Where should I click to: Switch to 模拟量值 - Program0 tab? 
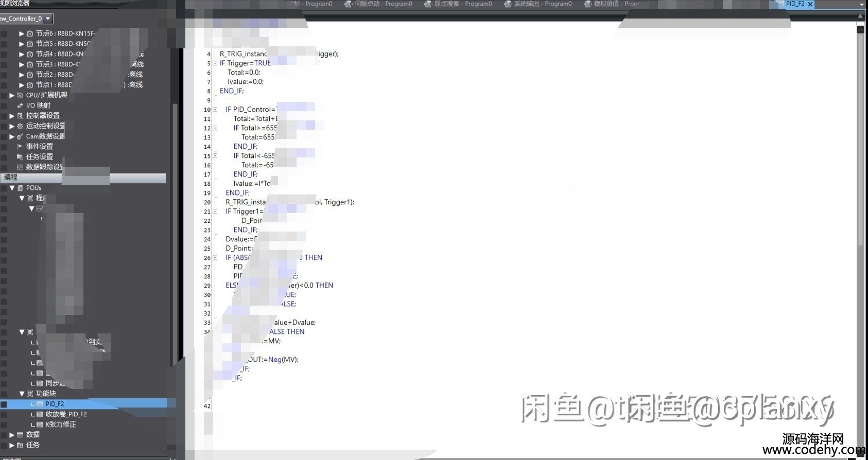(613, 4)
